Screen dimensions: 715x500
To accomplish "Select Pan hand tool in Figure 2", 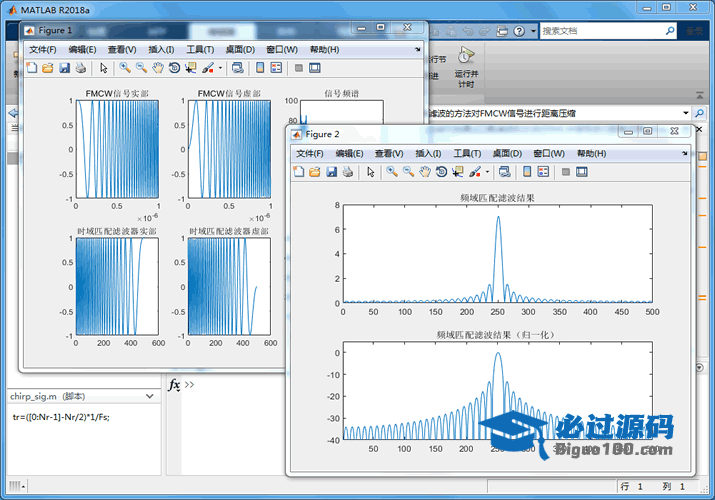I will coord(425,172).
